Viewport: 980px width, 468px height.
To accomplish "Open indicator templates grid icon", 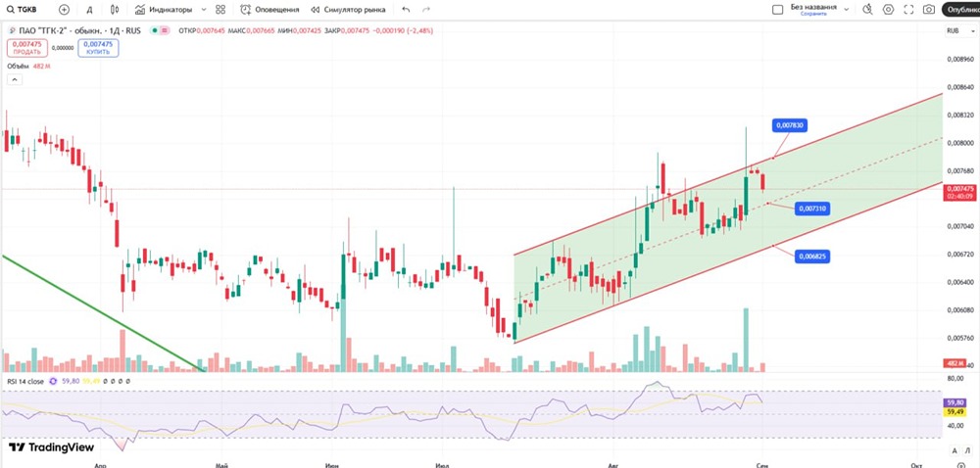I will coord(220,10).
